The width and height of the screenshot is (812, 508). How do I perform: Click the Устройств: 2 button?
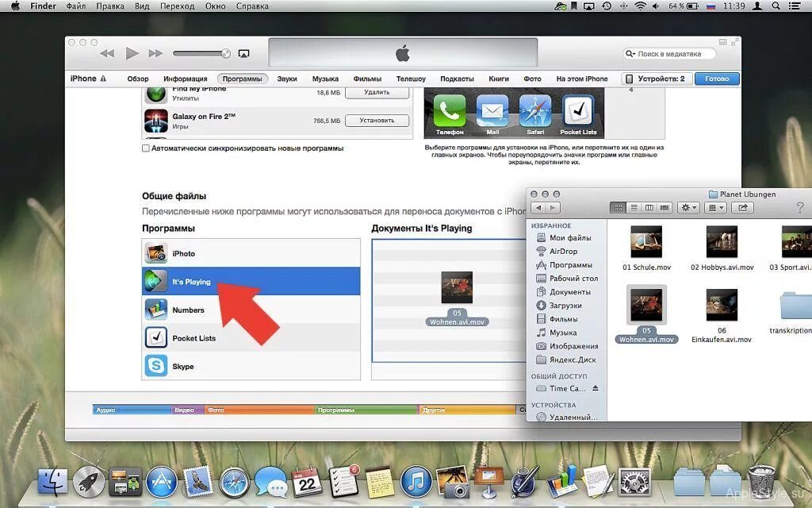[x=656, y=79]
